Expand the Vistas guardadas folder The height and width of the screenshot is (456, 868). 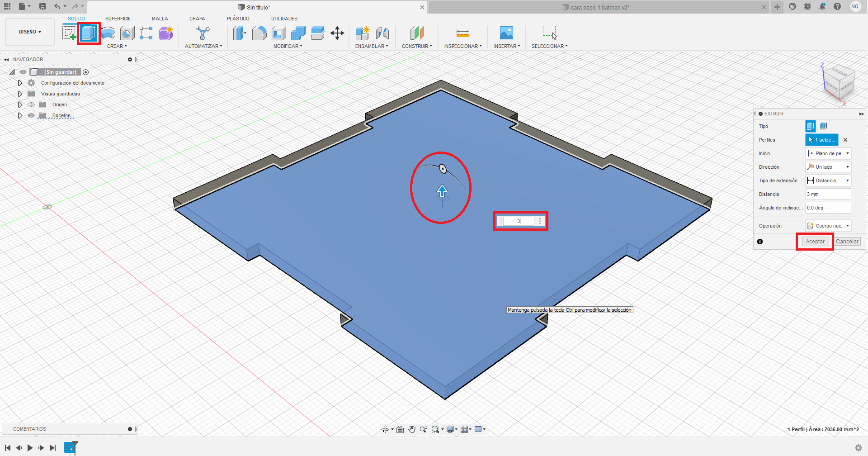(20, 94)
